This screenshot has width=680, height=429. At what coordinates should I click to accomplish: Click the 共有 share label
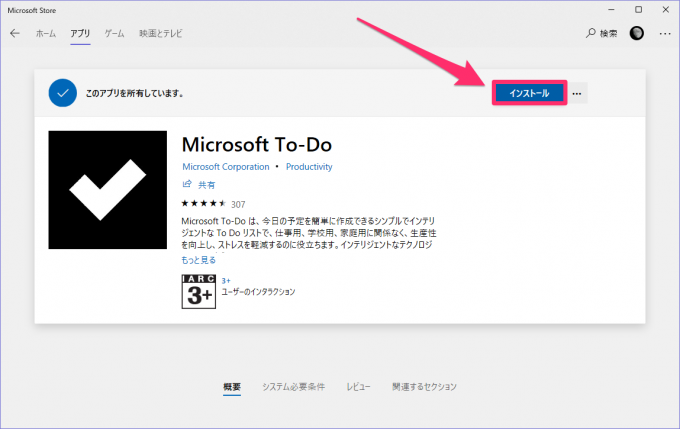(206, 185)
